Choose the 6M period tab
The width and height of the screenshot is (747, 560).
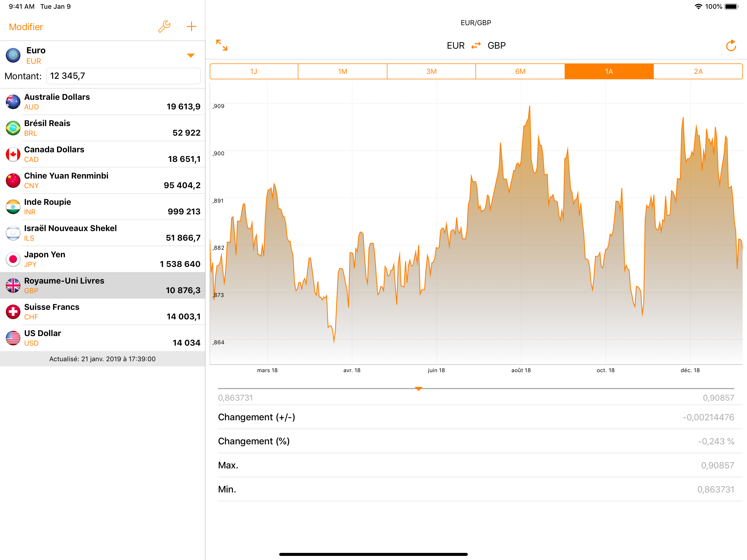(x=520, y=71)
